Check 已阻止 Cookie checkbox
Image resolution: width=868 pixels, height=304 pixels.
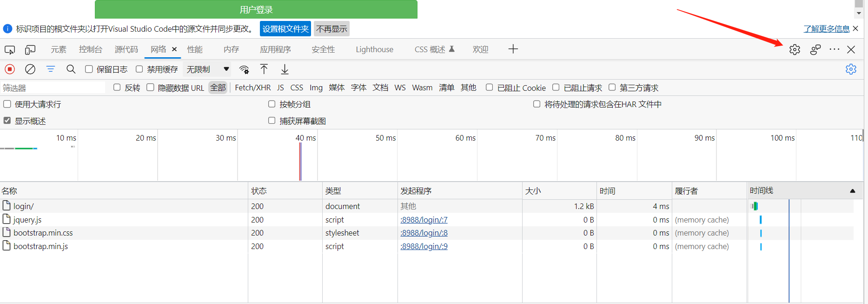(489, 87)
